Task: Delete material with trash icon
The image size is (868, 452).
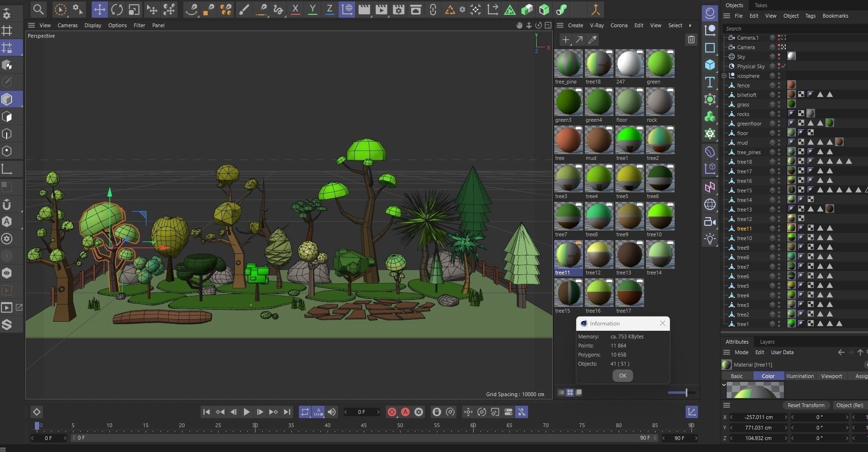Action: (x=691, y=40)
